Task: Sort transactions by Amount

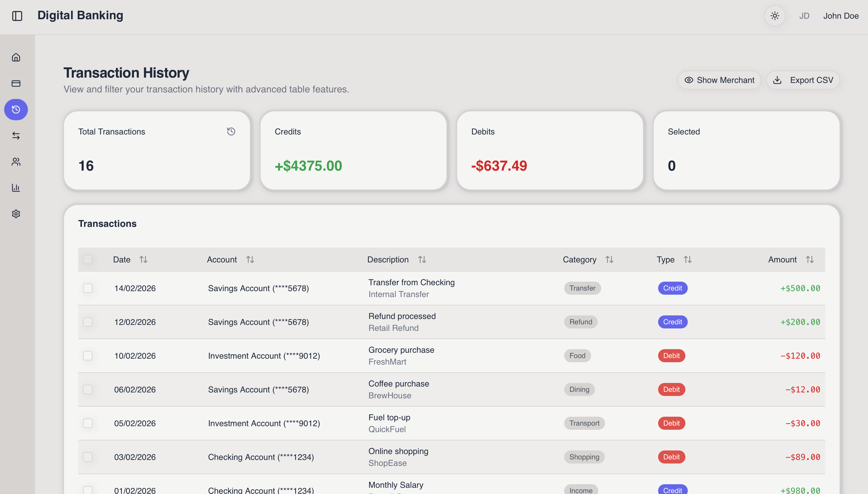Action: [810, 259]
